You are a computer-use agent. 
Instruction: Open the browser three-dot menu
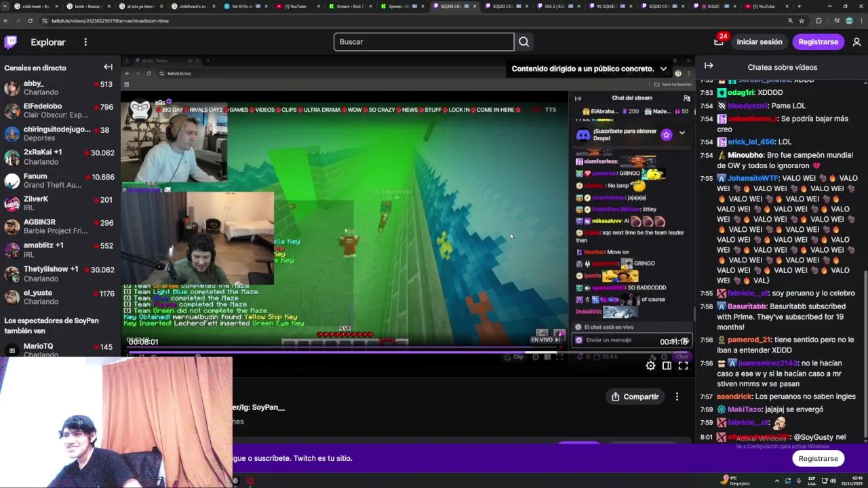[861, 21]
